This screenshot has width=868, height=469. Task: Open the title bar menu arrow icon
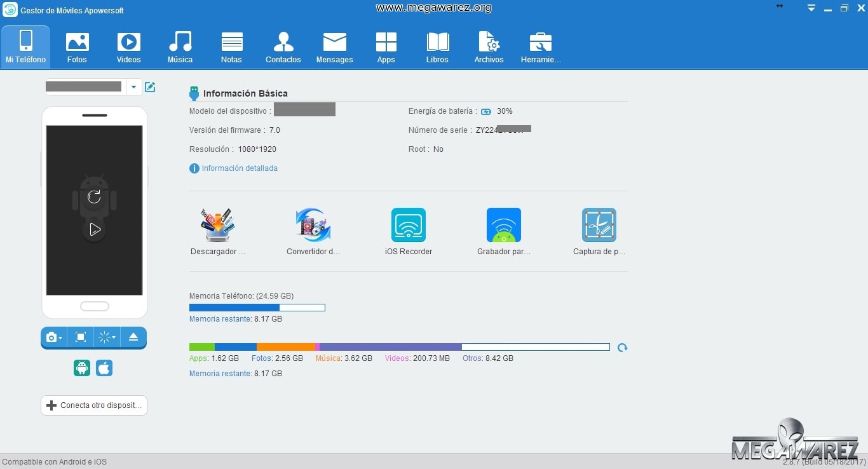811,9
